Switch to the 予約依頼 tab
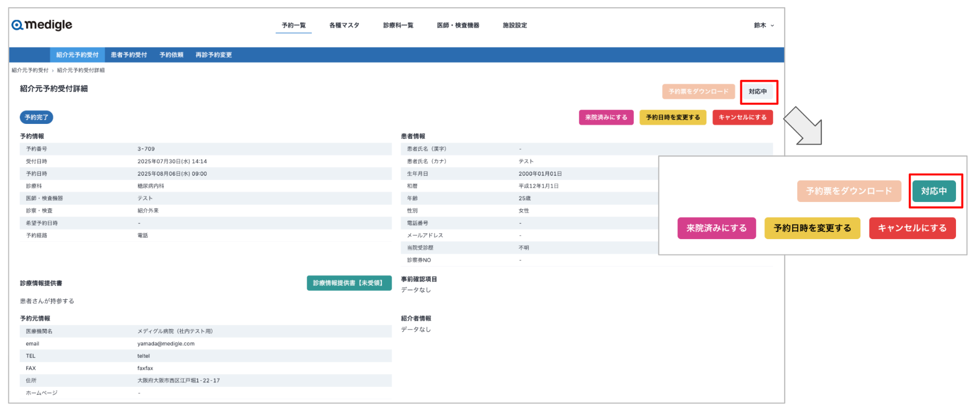980x412 pixels. (x=171, y=55)
